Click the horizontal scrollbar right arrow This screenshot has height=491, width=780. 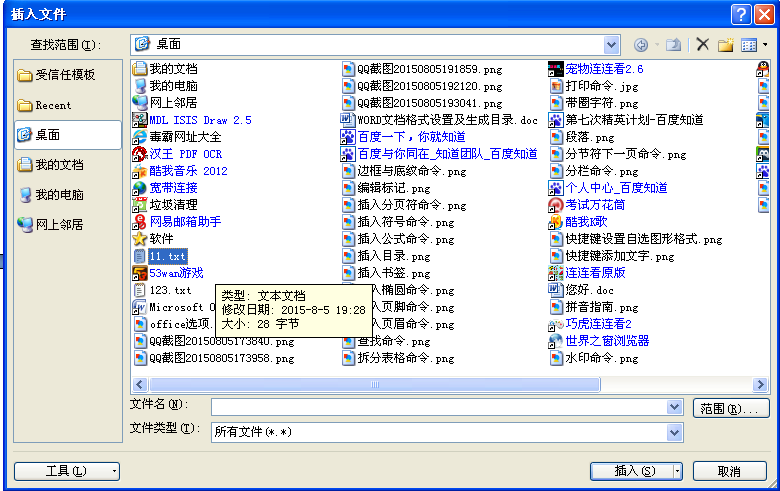tap(760, 385)
